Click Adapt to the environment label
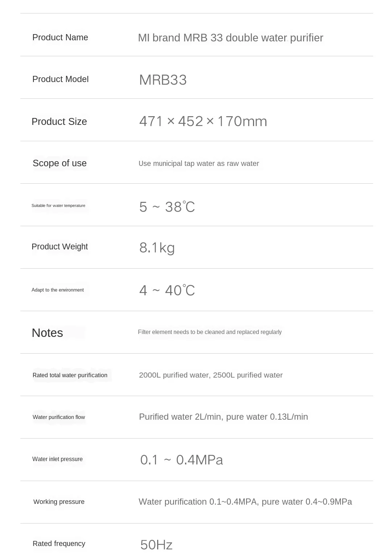The height and width of the screenshot is (558, 392). (x=58, y=290)
